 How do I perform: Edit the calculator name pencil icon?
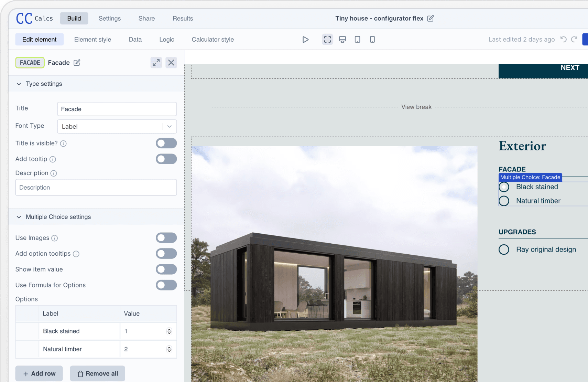(x=431, y=18)
